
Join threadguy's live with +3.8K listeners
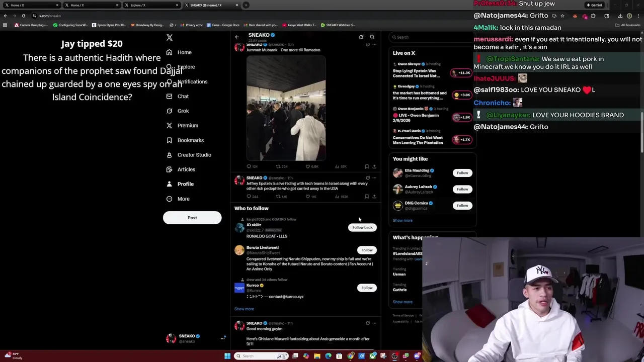[x=462, y=95]
